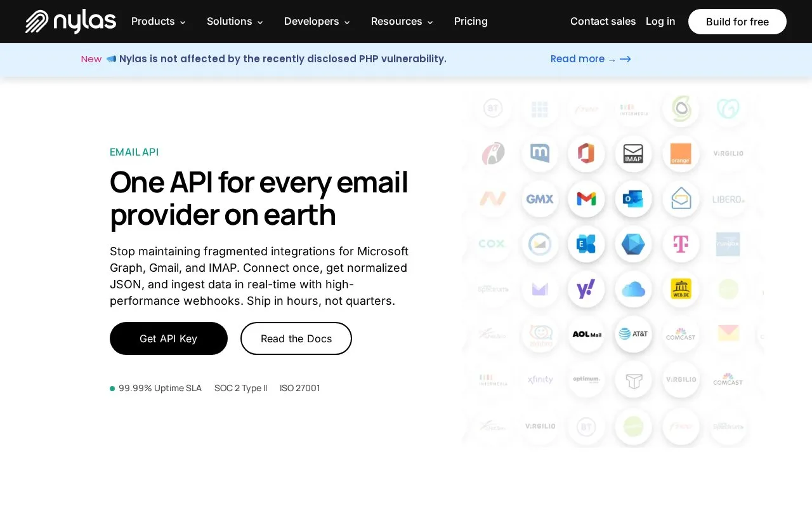Pick the orange provider logo
The width and height of the screenshot is (812, 508).
tap(681, 153)
